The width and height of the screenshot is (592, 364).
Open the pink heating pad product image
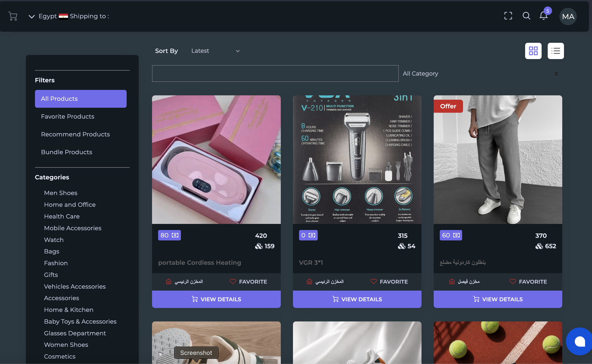click(216, 160)
